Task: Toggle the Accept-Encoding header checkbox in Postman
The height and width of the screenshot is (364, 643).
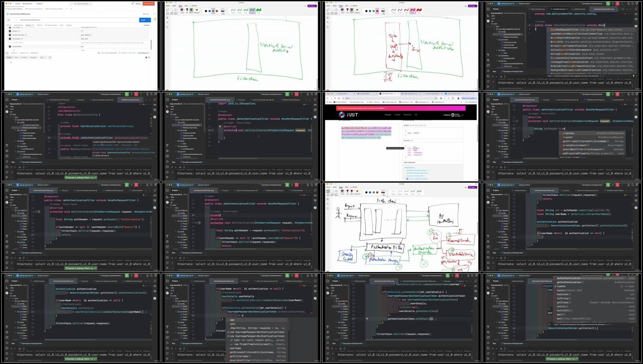Action: click(10, 35)
